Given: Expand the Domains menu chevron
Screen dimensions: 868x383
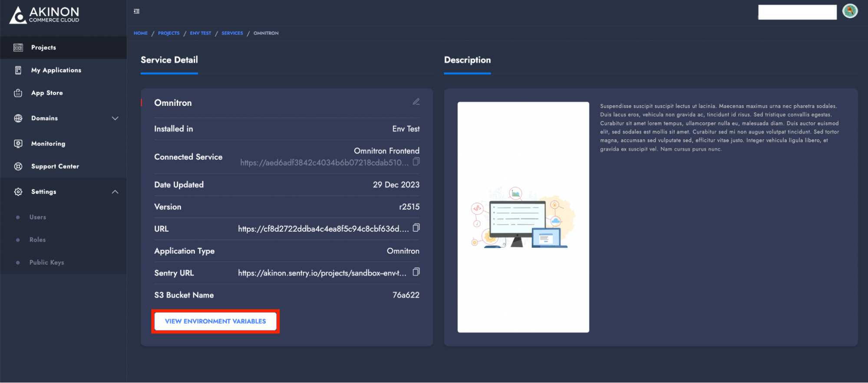Looking at the screenshot, I should tap(115, 118).
